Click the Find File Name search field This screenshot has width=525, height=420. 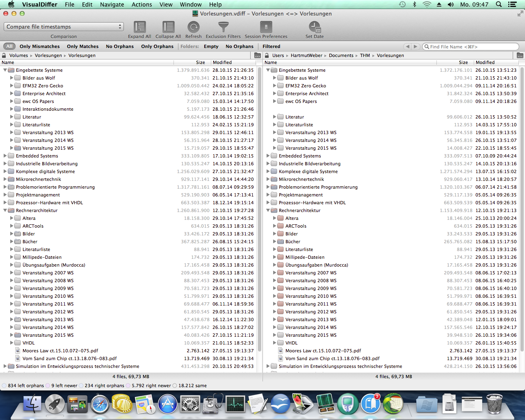point(471,46)
